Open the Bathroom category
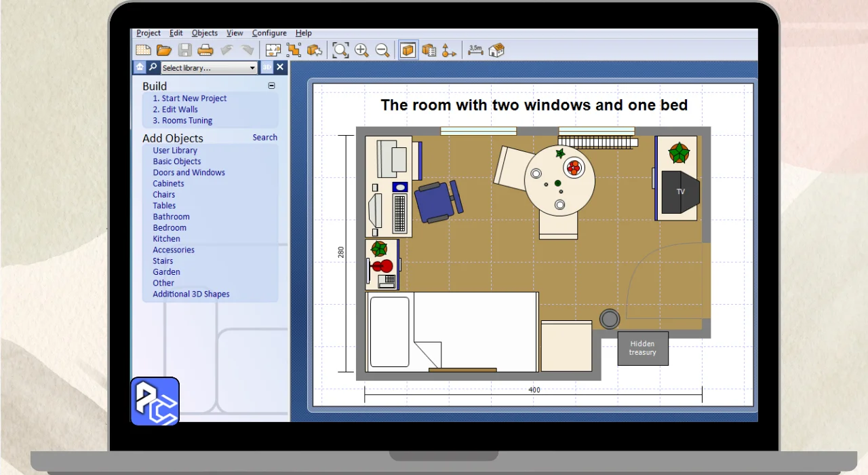 (172, 217)
